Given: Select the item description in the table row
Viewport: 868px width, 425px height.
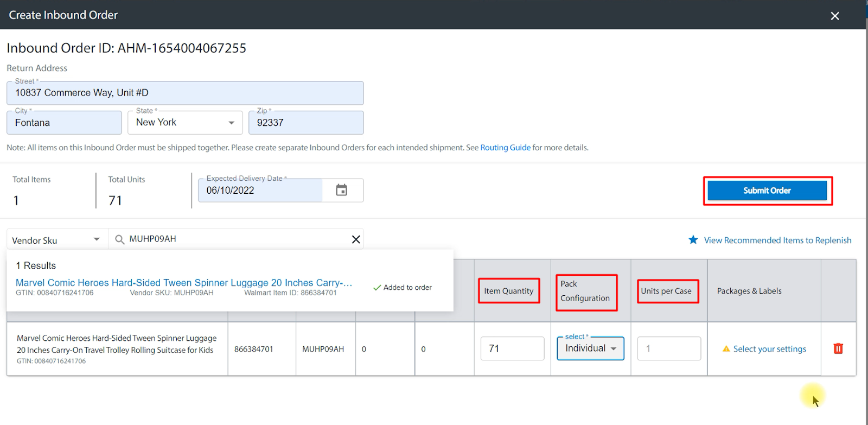Looking at the screenshot, I should coord(117,344).
